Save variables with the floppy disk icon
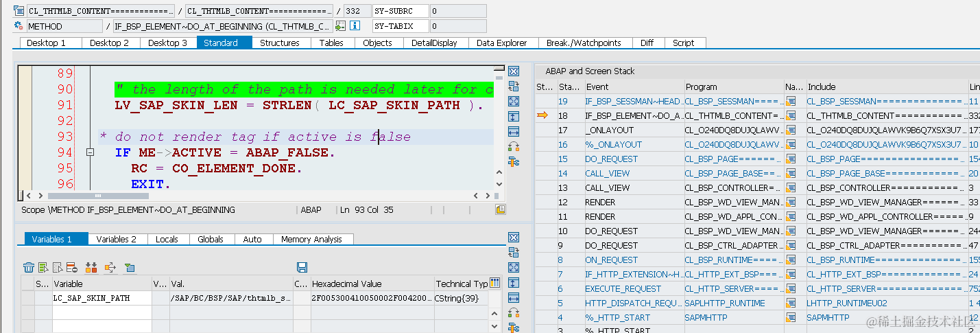The height and width of the screenshot is (333, 980). tap(302, 267)
